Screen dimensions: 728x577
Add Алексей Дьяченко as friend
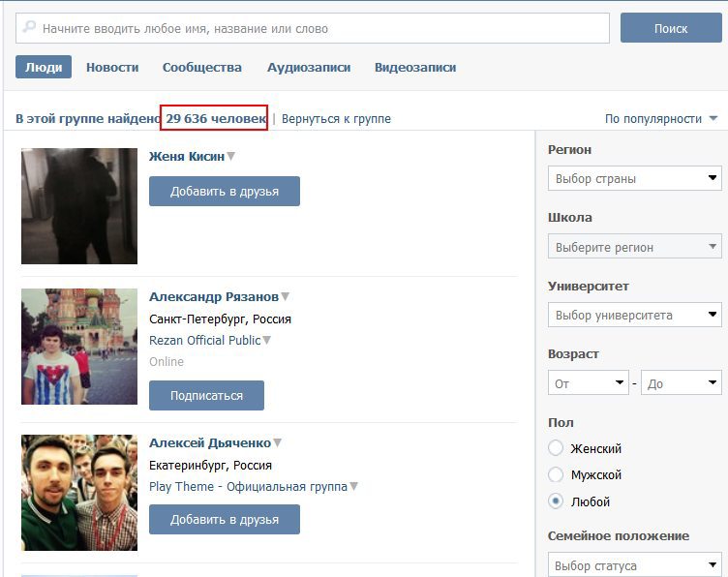point(225,520)
